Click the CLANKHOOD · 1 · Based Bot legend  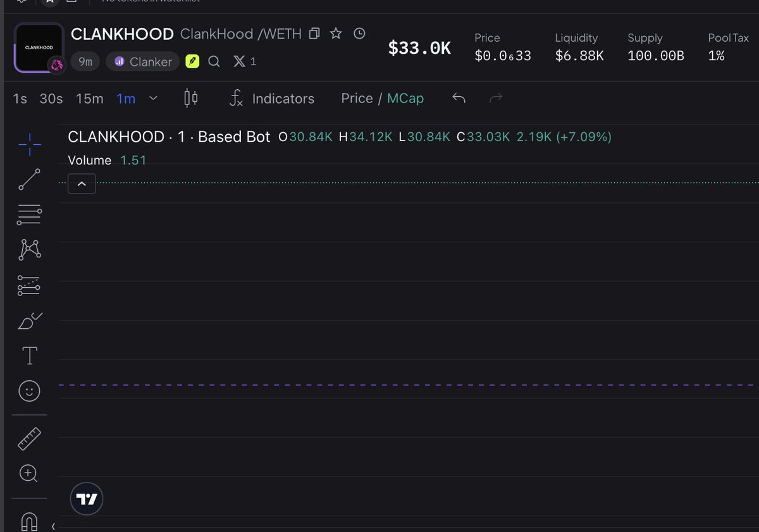pos(169,137)
